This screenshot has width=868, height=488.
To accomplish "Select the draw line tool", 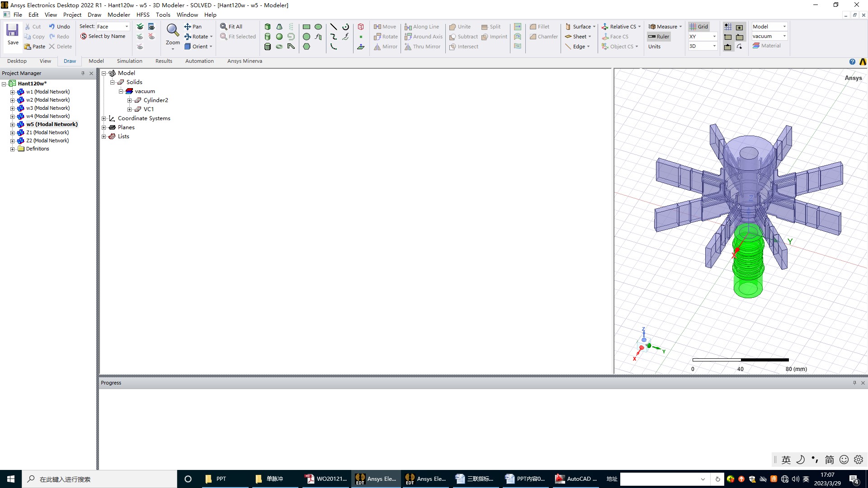I will [x=334, y=27].
